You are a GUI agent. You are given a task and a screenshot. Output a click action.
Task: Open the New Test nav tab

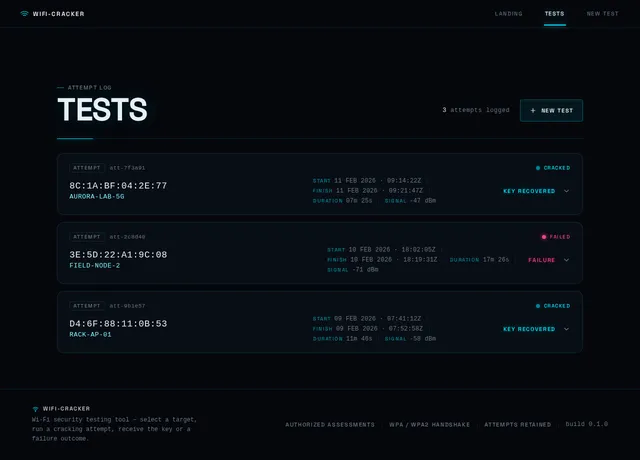point(602,14)
